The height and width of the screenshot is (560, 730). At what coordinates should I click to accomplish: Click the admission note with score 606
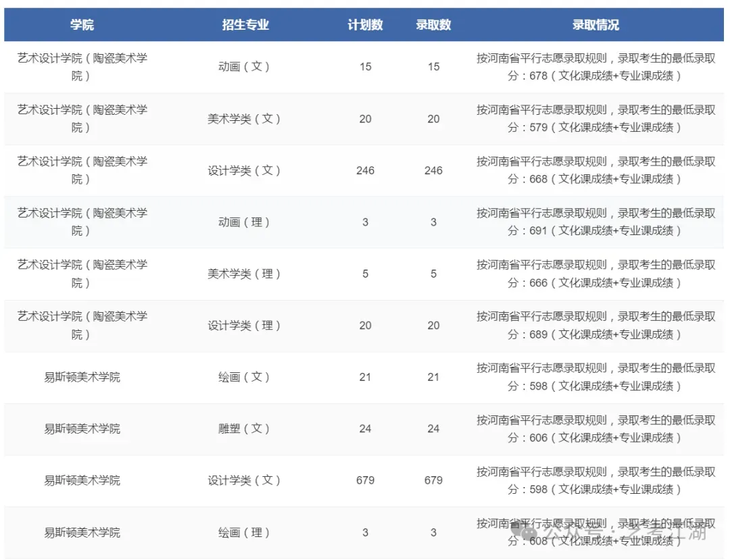coord(595,428)
